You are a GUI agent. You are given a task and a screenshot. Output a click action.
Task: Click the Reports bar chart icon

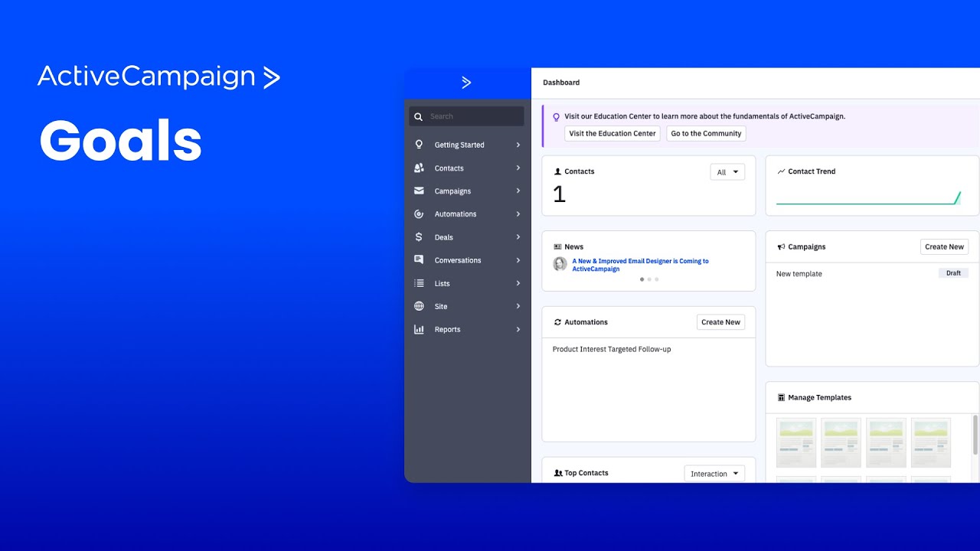[419, 329]
